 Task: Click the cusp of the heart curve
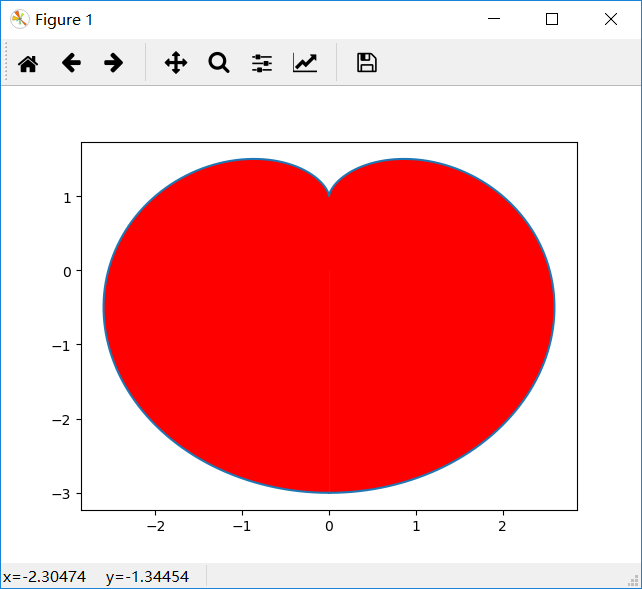(x=329, y=196)
